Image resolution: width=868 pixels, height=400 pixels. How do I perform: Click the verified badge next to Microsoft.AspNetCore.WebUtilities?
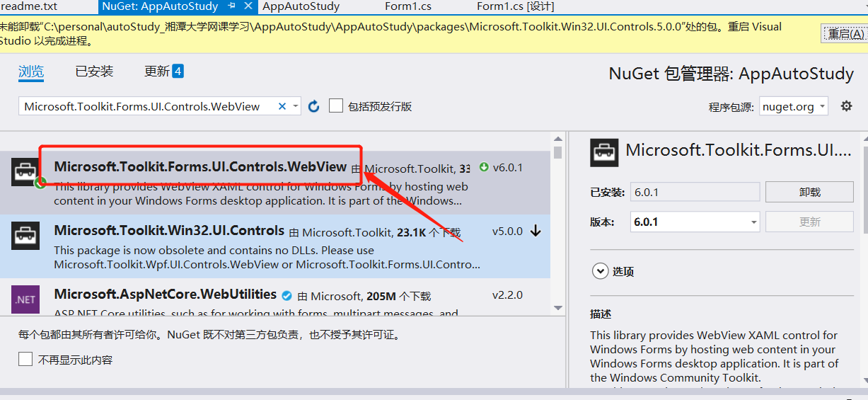tap(287, 295)
